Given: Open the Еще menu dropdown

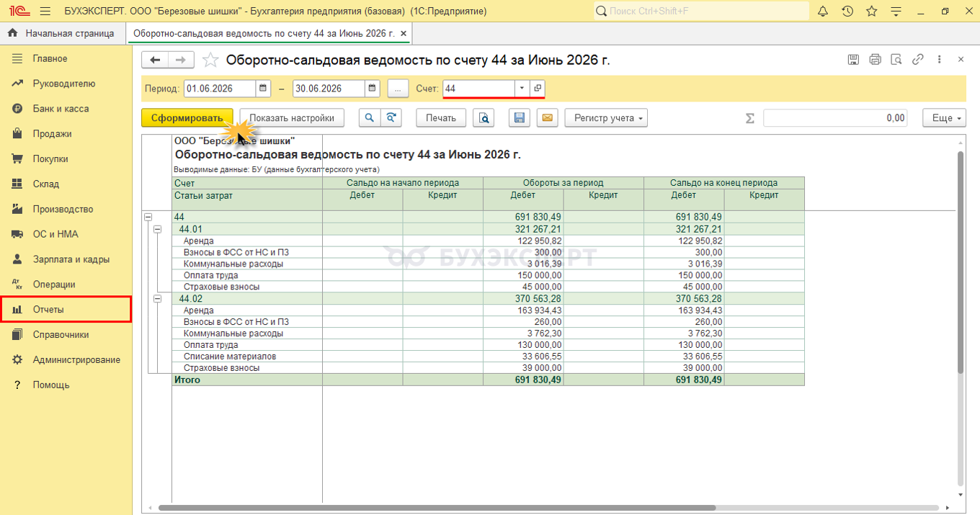Looking at the screenshot, I should pos(944,118).
